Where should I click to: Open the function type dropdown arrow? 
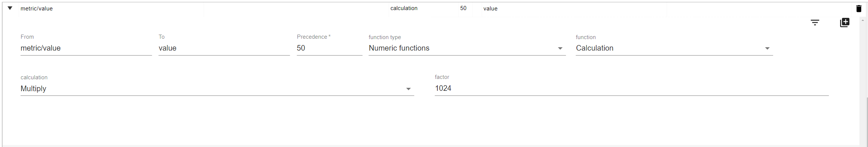(560, 48)
